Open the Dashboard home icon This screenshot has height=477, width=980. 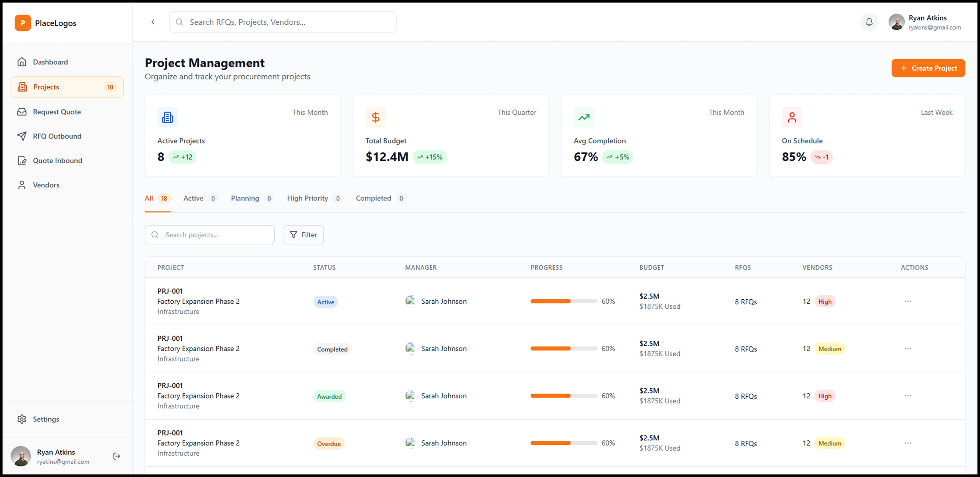pyautogui.click(x=22, y=62)
